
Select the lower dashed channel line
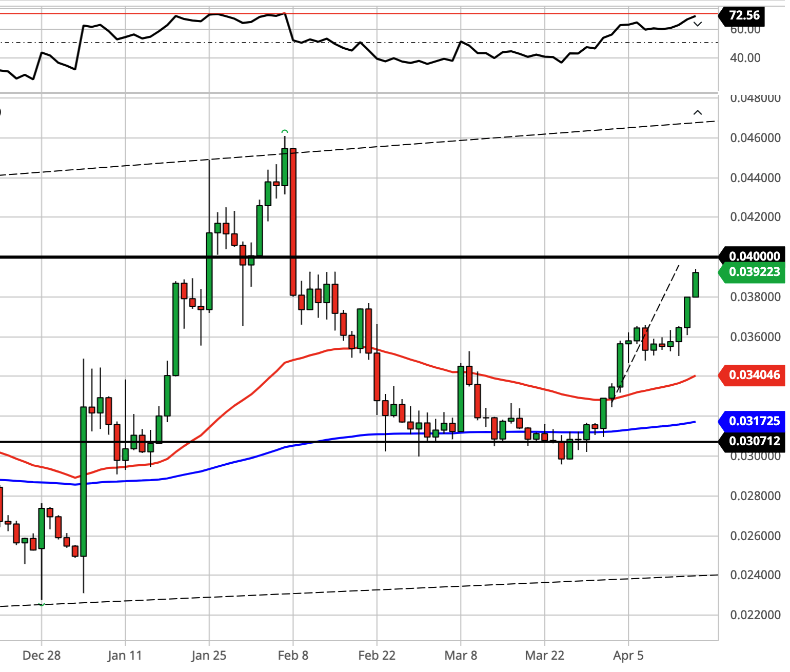pos(359,591)
